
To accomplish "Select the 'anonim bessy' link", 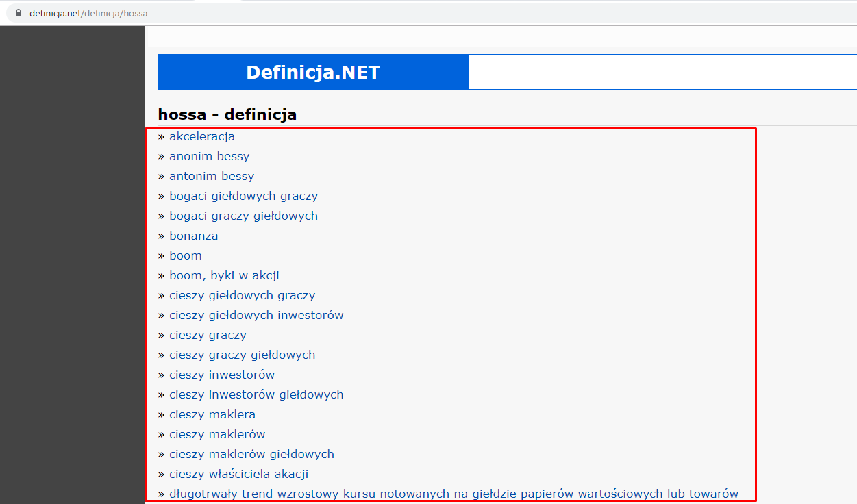I will tap(209, 156).
